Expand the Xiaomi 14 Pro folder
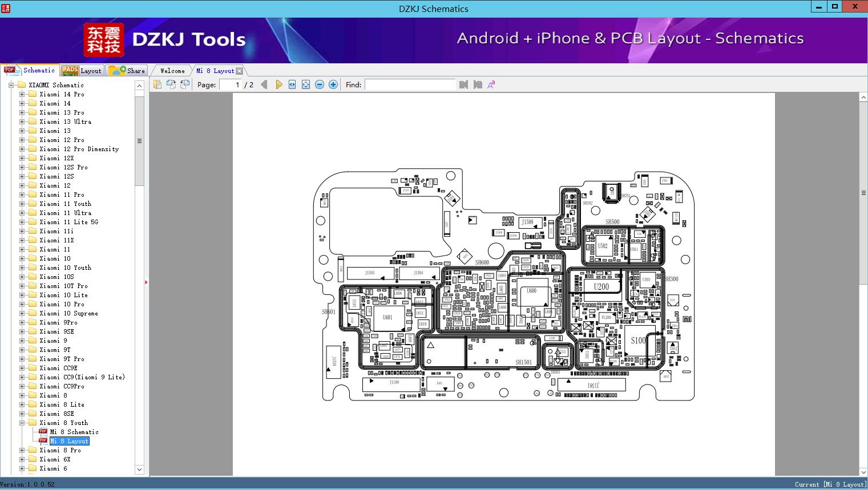The height and width of the screenshot is (490, 868). [x=22, y=94]
